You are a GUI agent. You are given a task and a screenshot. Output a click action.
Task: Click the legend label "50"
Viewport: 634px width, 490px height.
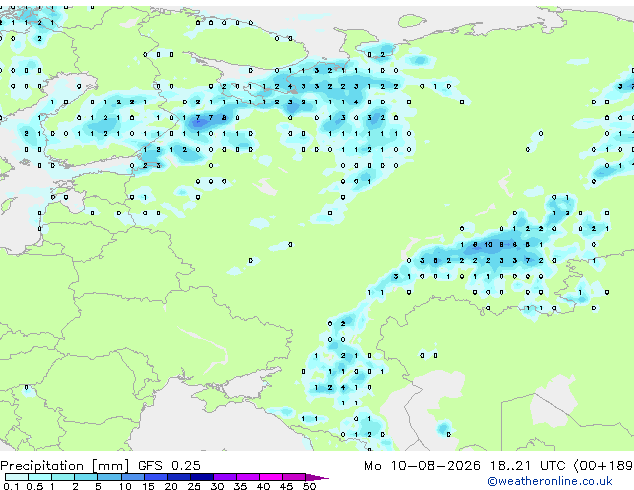(309, 486)
